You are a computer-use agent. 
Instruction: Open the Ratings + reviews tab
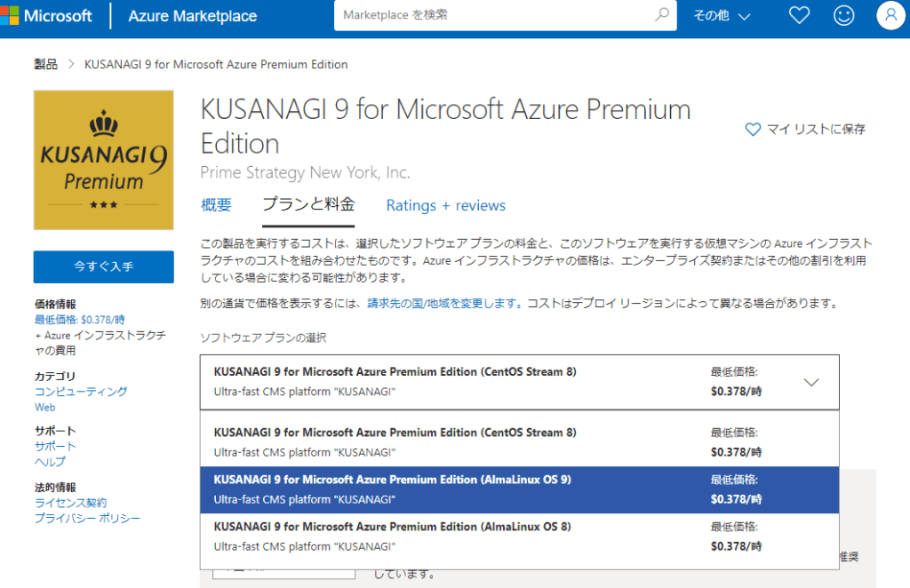[x=445, y=204]
